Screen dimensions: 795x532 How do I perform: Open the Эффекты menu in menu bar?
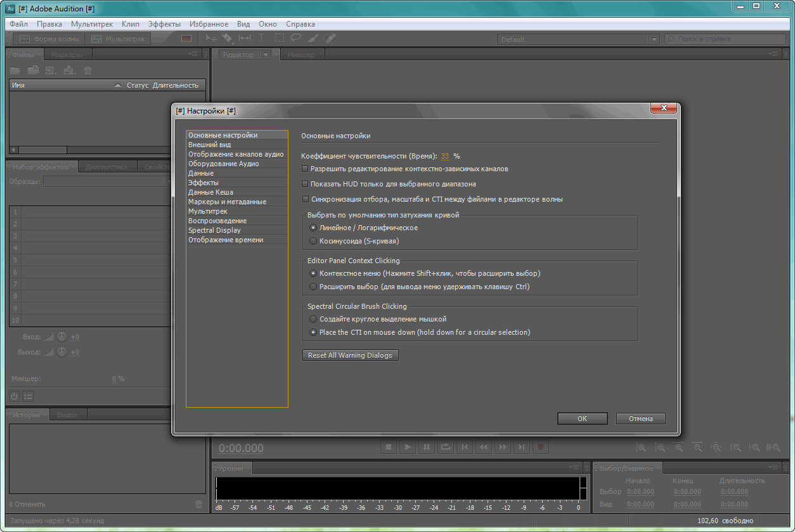click(x=164, y=24)
